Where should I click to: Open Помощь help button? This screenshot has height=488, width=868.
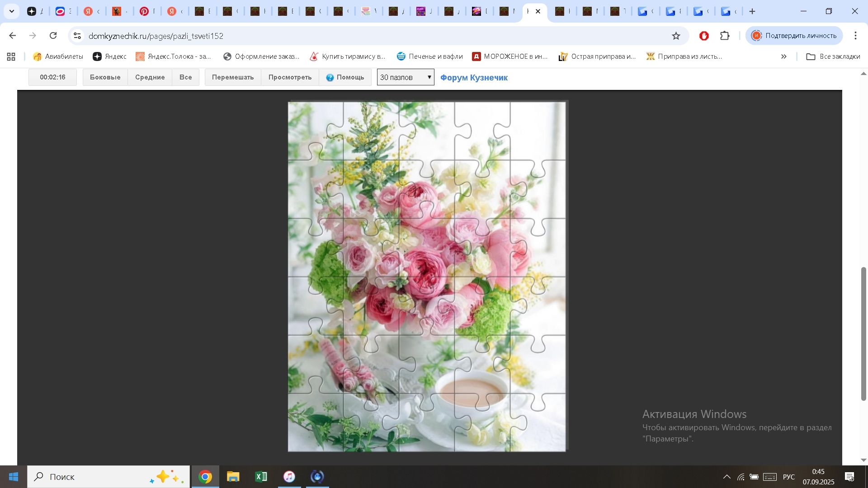[345, 77]
